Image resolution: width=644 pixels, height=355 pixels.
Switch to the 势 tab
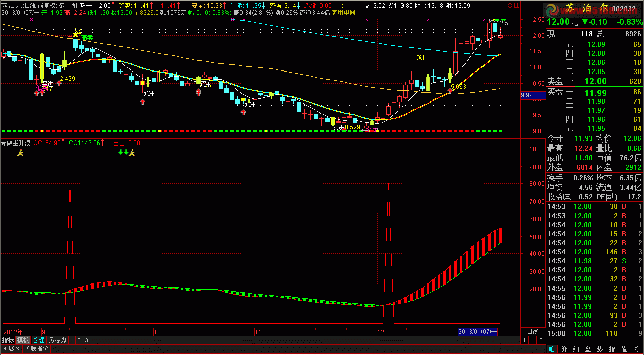[600, 349]
